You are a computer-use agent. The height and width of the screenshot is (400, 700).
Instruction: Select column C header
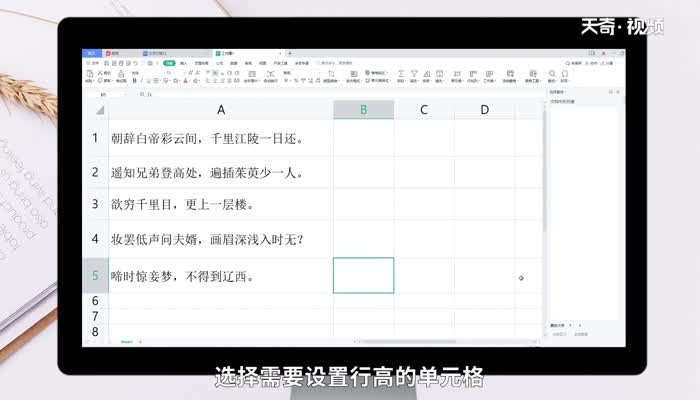click(424, 110)
